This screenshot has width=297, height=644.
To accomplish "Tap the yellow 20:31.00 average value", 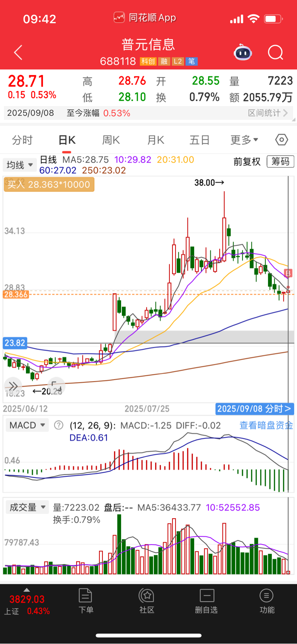I will tap(175, 160).
